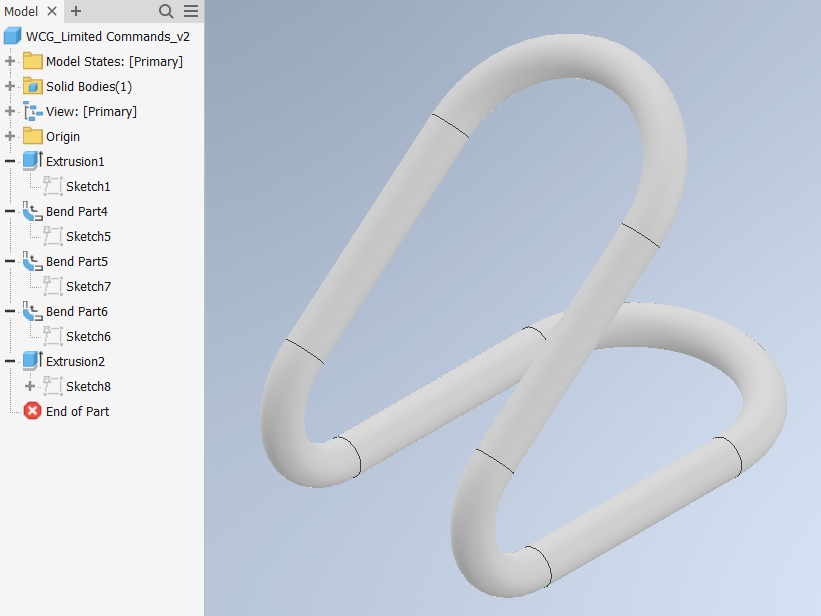Collapse the Extrusion1 feature
821x616 pixels.
[x=10, y=161]
